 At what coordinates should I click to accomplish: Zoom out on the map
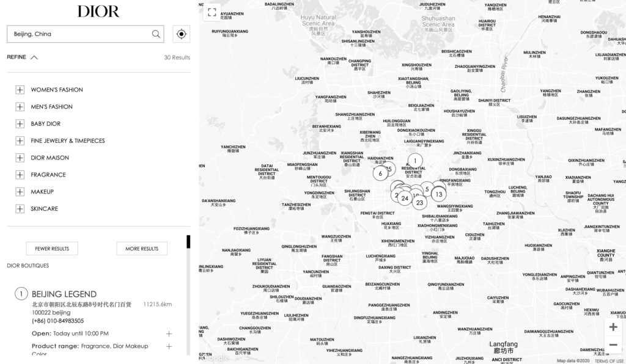tap(613, 345)
